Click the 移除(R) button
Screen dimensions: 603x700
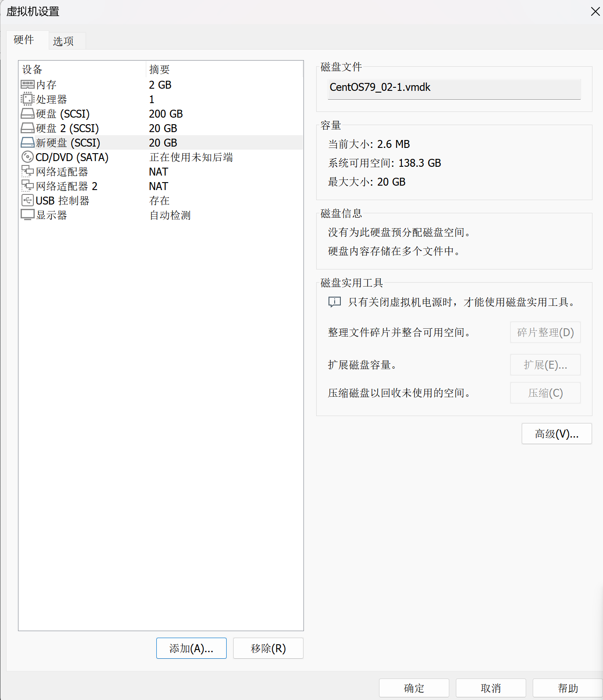tap(268, 648)
